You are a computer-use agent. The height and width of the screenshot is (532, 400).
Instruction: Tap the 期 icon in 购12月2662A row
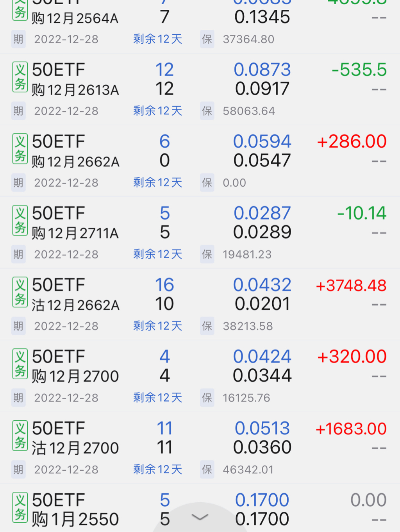pyautogui.click(x=18, y=183)
